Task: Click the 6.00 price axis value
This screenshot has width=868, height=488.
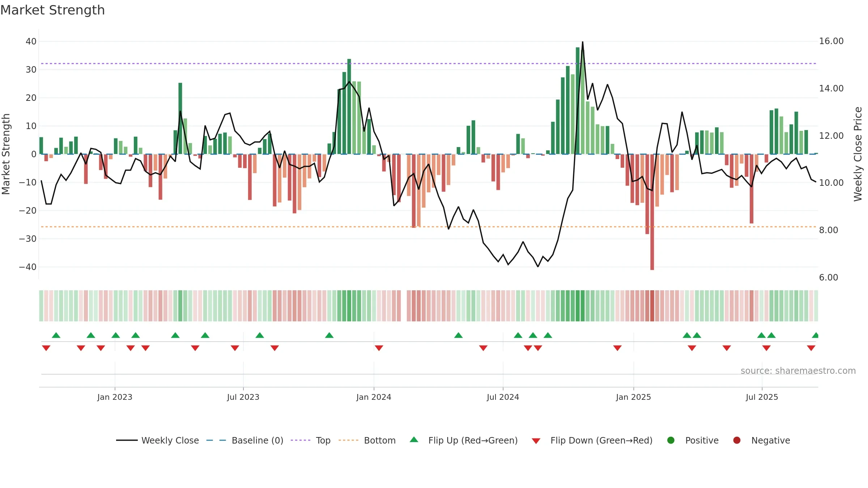Action: click(x=829, y=277)
